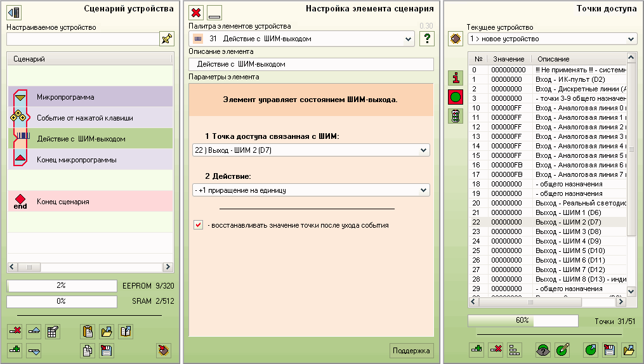The width and height of the screenshot is (644, 364).
Task: Click the green circle on red background icon
Action: (455, 97)
